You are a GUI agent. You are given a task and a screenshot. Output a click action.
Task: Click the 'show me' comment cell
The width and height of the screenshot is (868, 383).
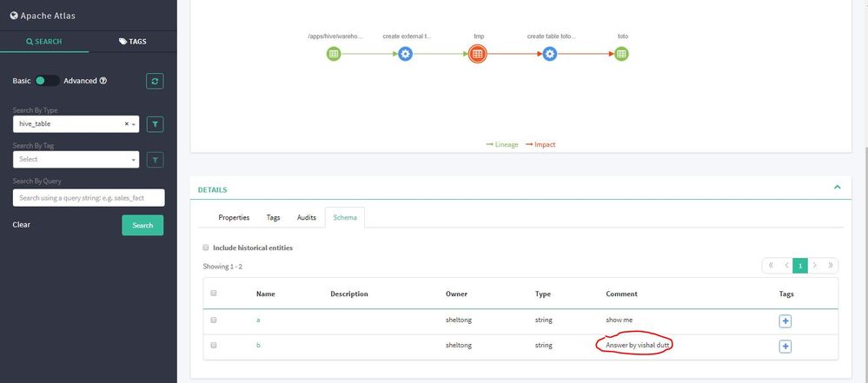619,320
